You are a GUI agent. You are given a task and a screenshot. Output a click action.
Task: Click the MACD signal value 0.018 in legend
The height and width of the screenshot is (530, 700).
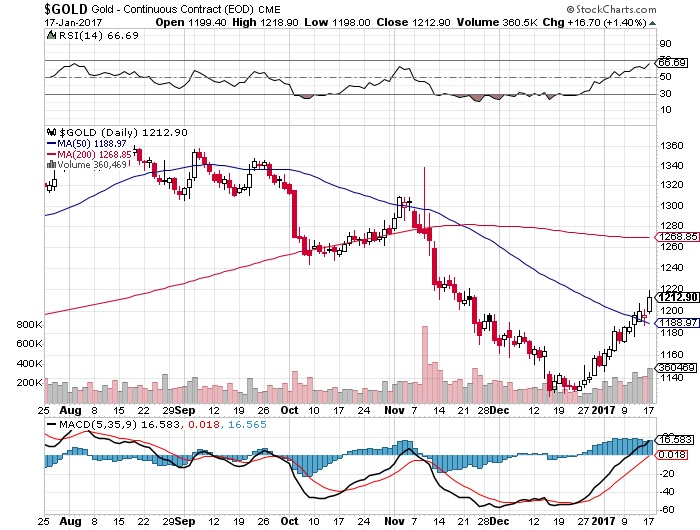pyautogui.click(x=204, y=424)
